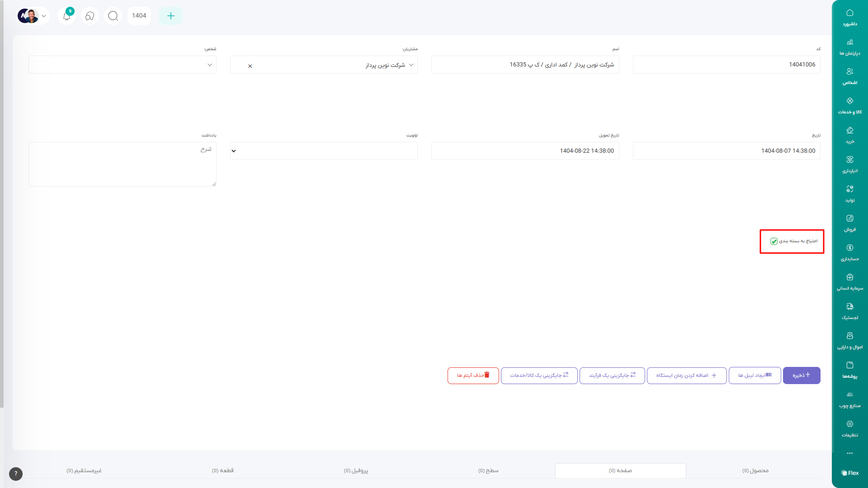
Task: Click the یادداشت notes text area
Action: coord(122,164)
